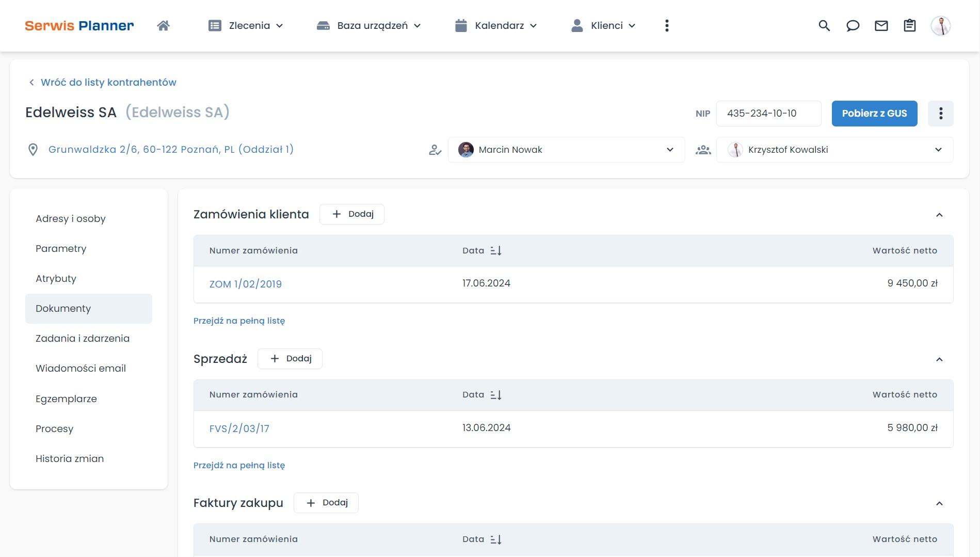Open invoice FVS/2/03/17
The image size is (980, 557).
click(239, 428)
